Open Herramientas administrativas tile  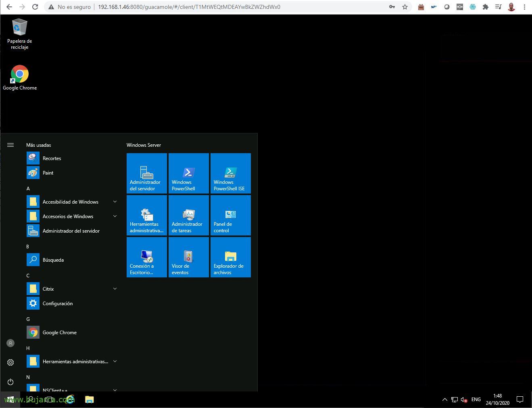147,215
